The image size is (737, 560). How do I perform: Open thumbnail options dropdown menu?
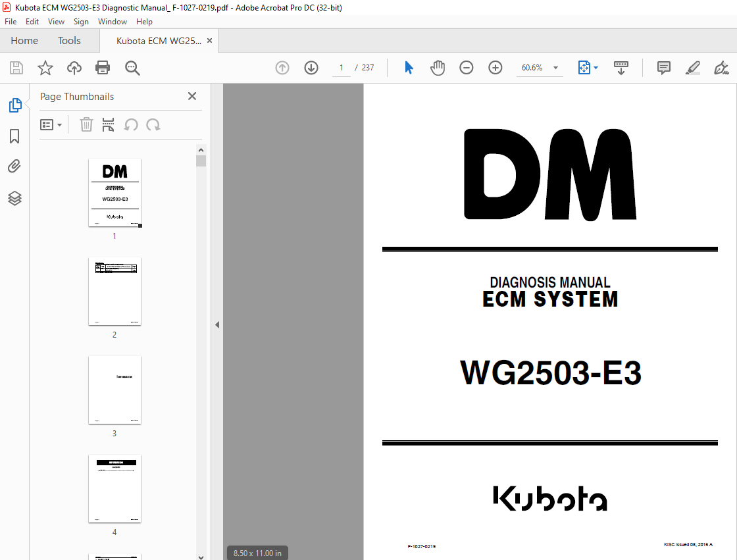[51, 124]
